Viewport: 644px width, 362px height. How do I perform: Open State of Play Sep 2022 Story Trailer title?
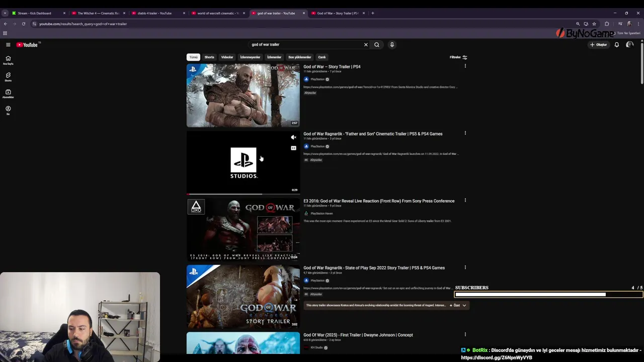point(374,268)
